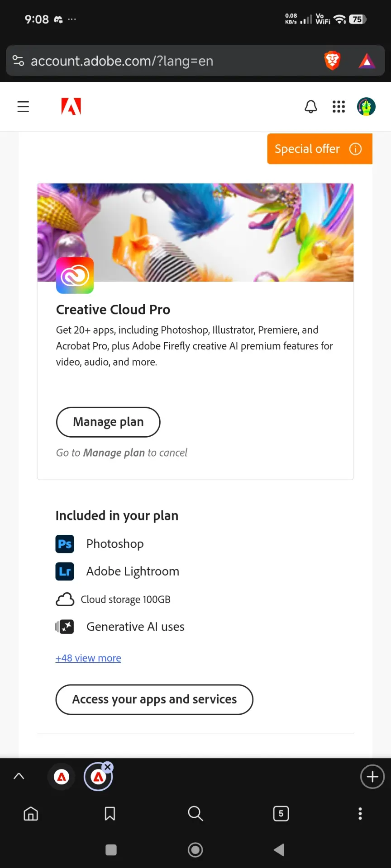The height and width of the screenshot is (868, 391).
Task: Open the notifications bell
Action: tap(311, 107)
